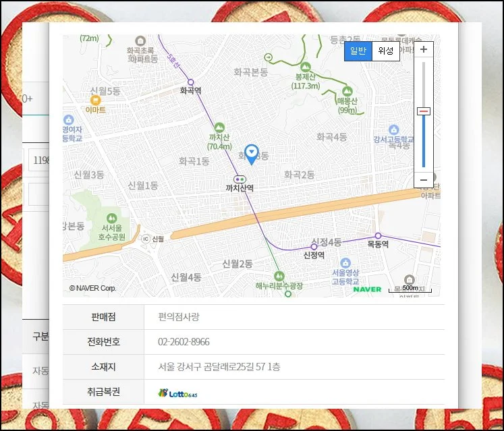Click the 서울영상고등학교 school icon
The height and width of the screenshot is (431, 504).
(x=345, y=263)
